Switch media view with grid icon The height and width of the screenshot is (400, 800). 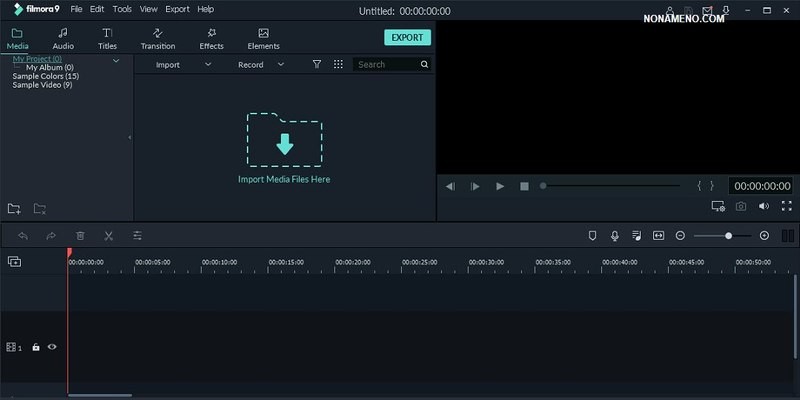[338, 64]
